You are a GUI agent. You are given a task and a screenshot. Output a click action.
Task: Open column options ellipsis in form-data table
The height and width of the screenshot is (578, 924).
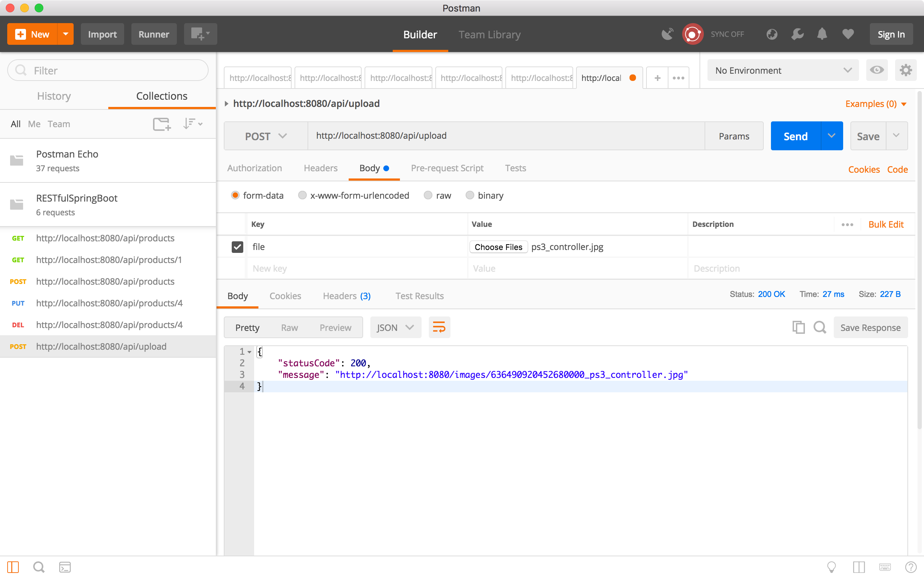[x=847, y=224]
